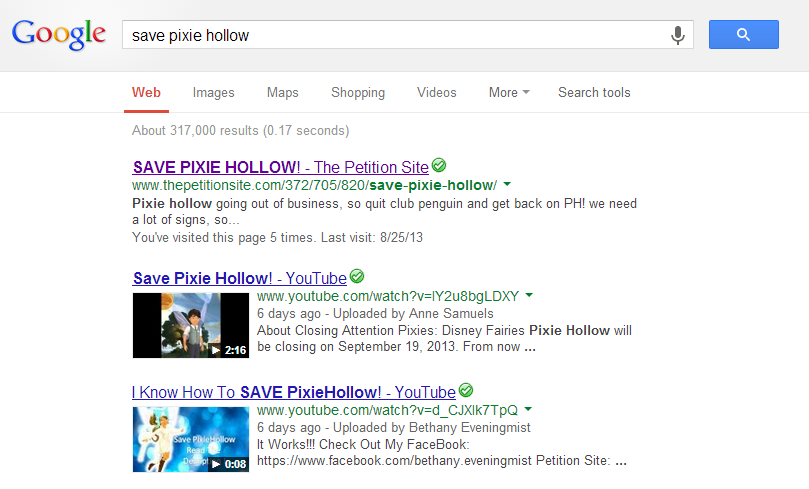Click the Google logo

[59, 35]
